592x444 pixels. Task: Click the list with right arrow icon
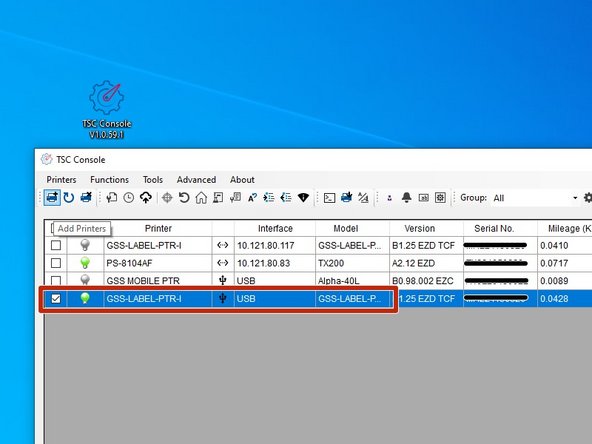tap(269, 197)
